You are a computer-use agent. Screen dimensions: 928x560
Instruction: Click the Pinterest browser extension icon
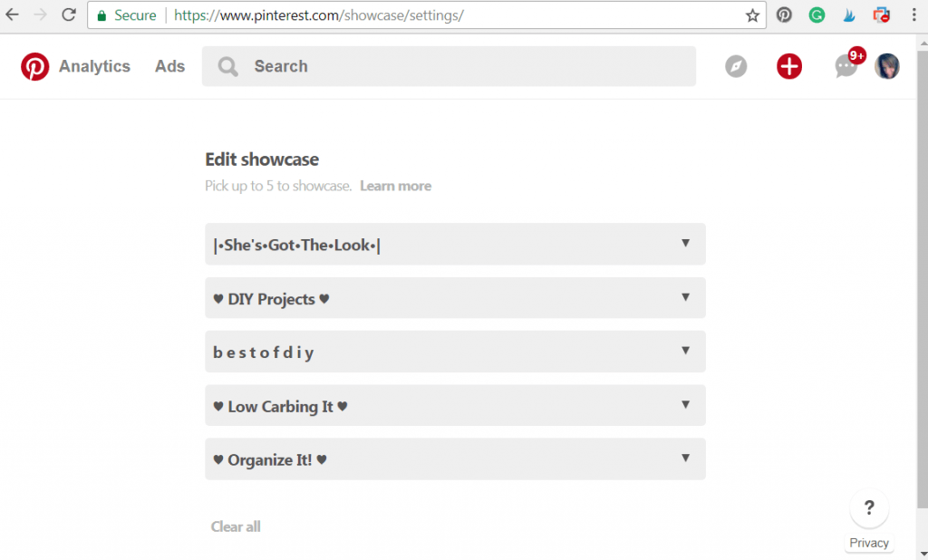click(x=784, y=15)
